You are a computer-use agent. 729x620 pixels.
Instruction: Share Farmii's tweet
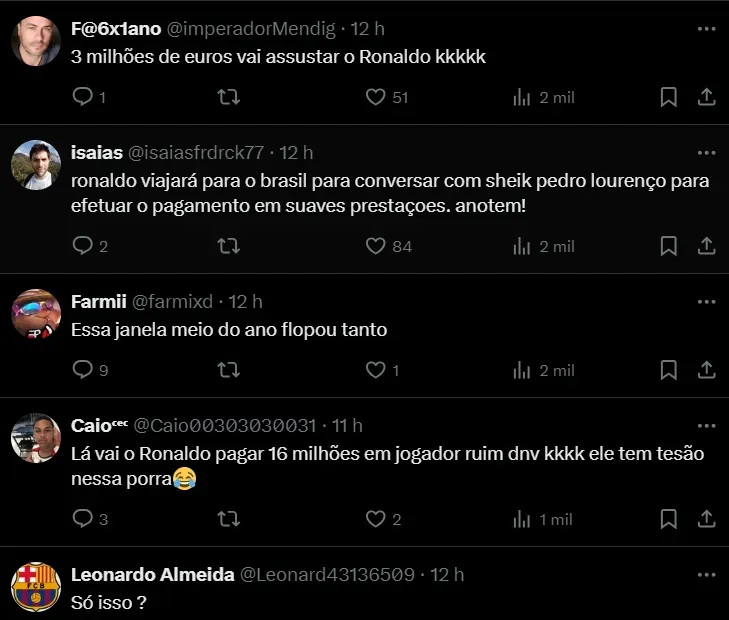tap(705, 370)
